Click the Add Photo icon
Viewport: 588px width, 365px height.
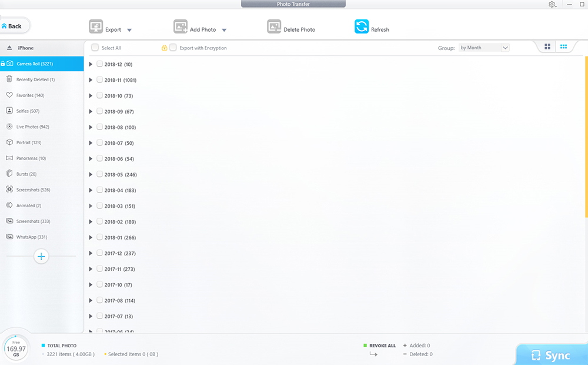coord(181,27)
